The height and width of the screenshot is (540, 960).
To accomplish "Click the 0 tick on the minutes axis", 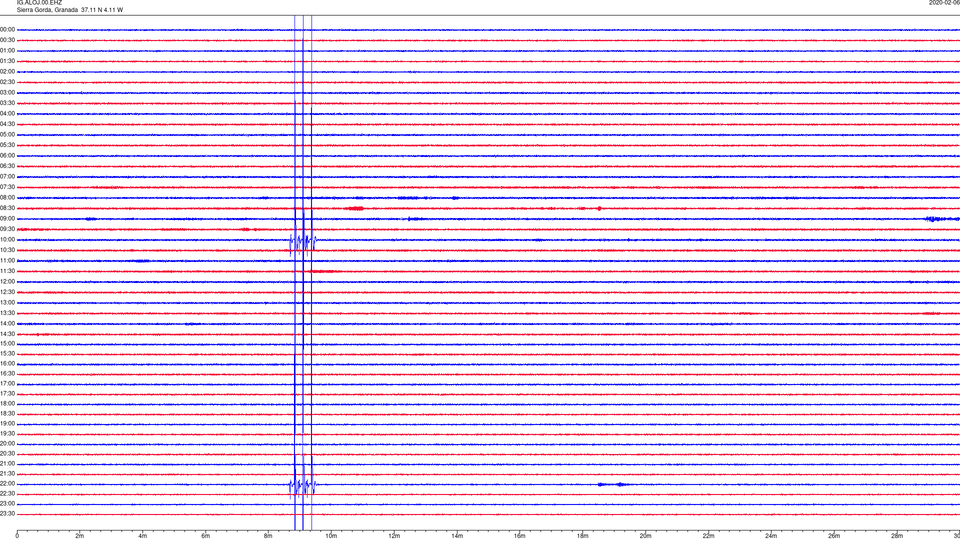I will (17, 536).
